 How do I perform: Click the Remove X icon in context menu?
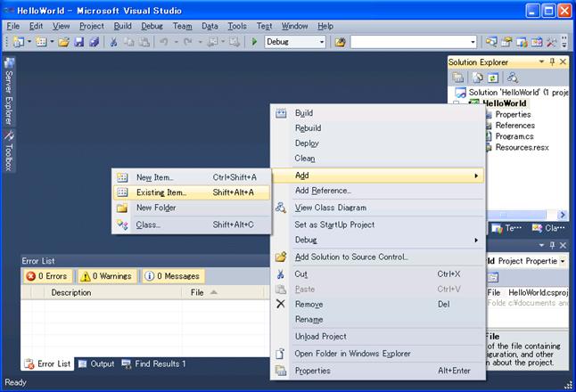point(281,304)
